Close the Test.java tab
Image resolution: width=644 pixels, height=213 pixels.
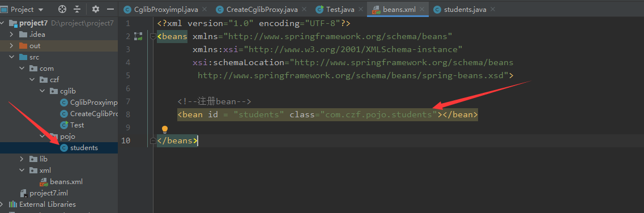coord(361,9)
